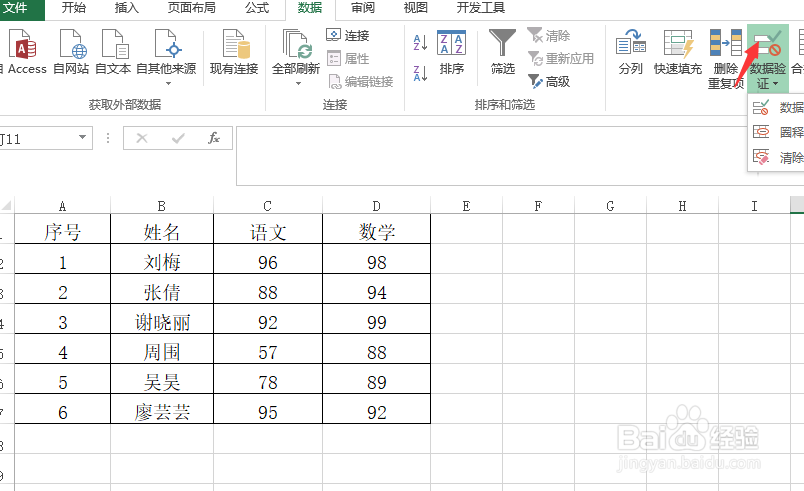Switch to the 审阅 review tab
Image resolution: width=804 pixels, height=491 pixels.
pos(363,8)
